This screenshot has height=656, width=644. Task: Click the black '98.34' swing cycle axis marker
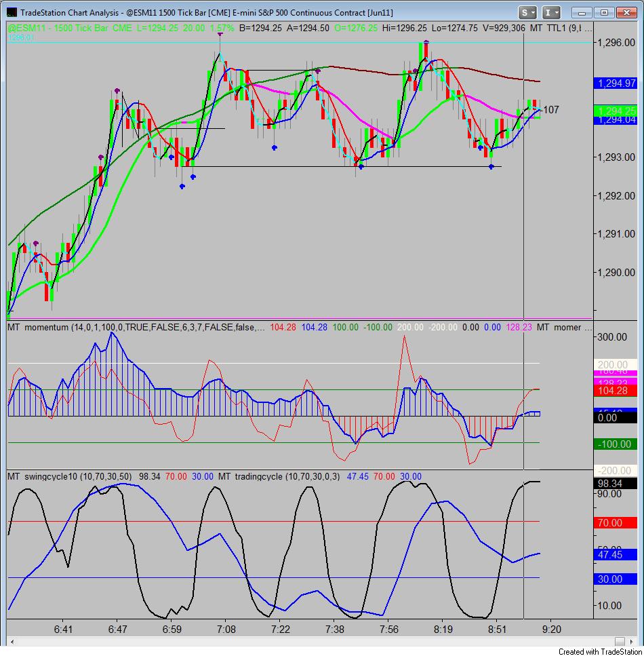[615, 484]
